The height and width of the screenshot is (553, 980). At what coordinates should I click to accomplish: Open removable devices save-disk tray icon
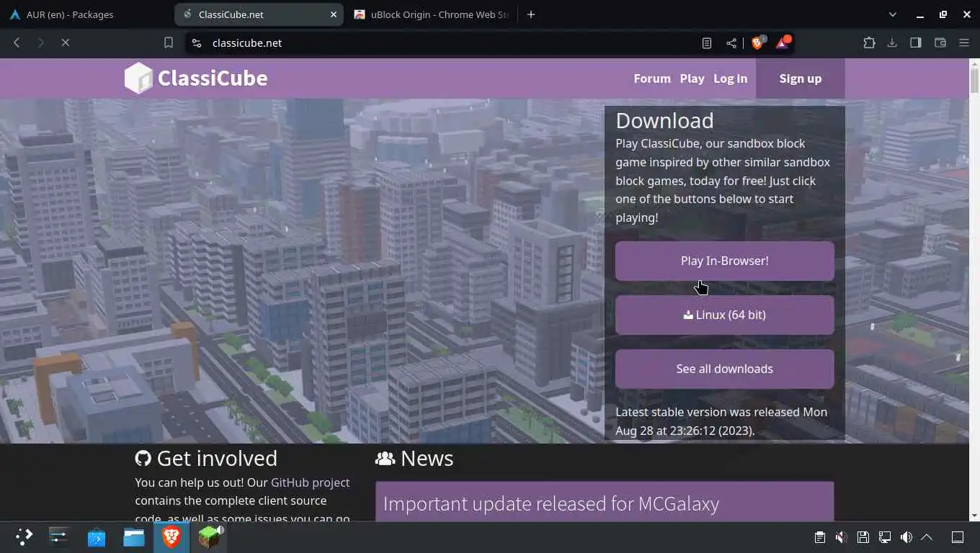pyautogui.click(x=863, y=537)
